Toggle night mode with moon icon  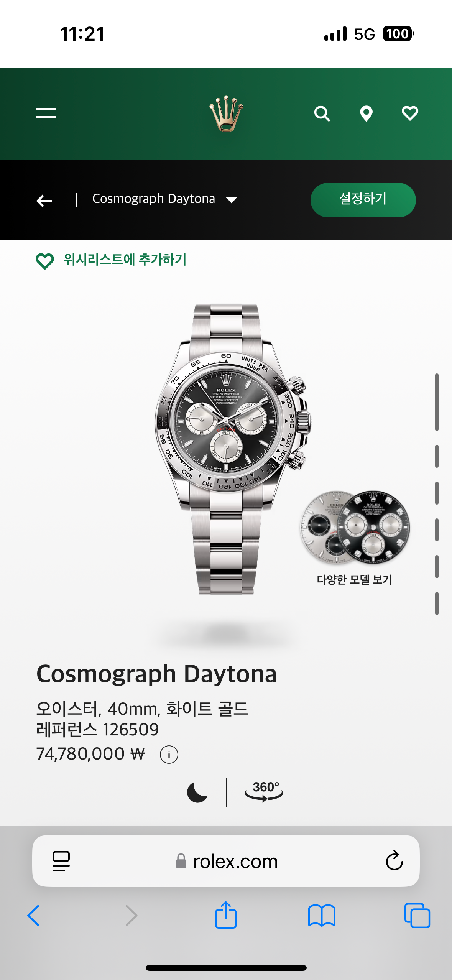197,792
